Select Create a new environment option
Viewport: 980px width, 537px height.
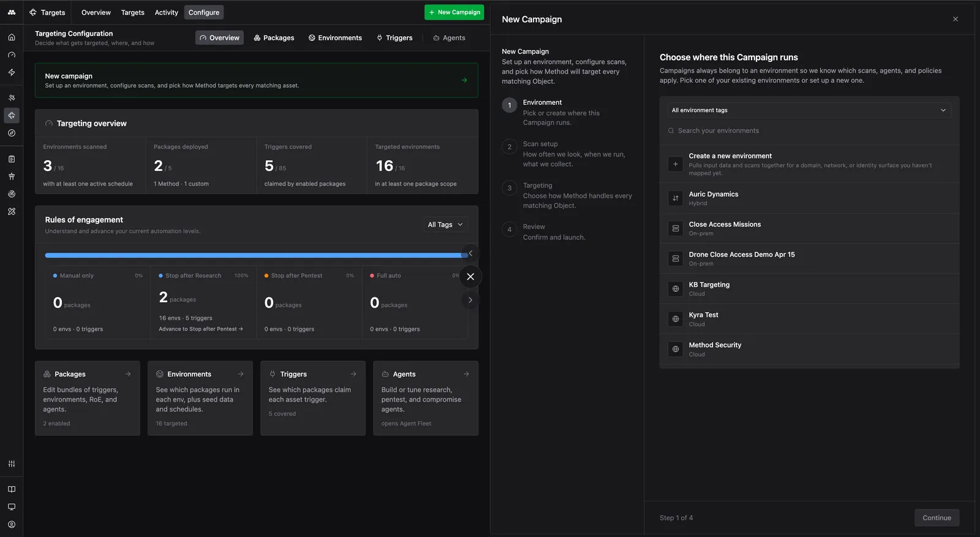click(809, 164)
